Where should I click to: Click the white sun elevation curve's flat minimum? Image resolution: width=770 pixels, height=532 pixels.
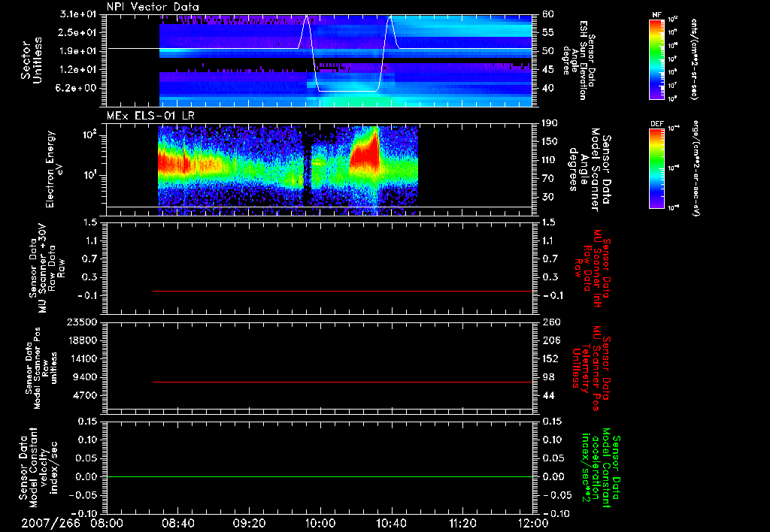tap(347, 91)
